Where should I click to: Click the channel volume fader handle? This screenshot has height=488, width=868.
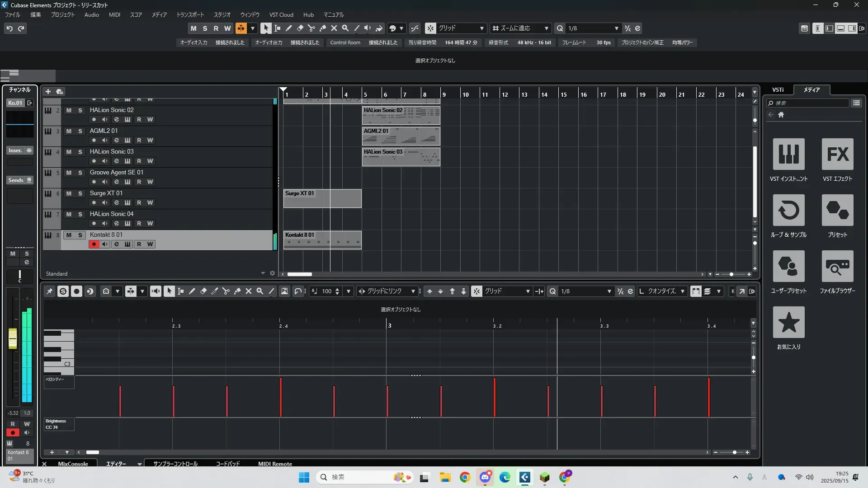(x=13, y=338)
